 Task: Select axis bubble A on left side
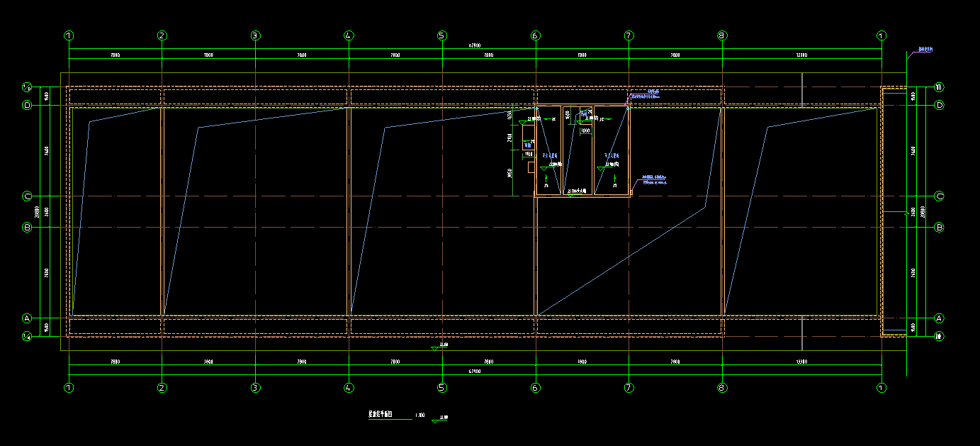tap(28, 318)
